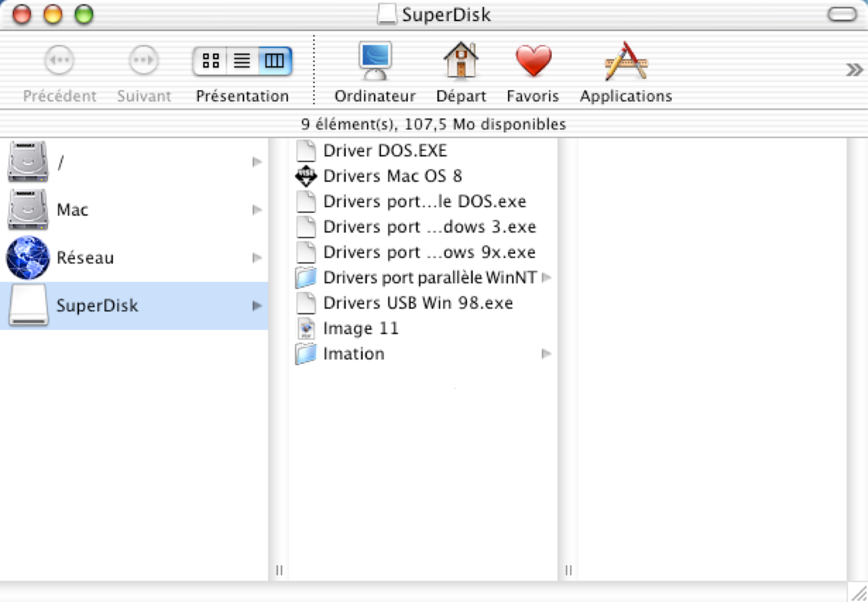Select the Drivers Mac OS 8 installer icon
Screen dimensions: 868x602
pyautogui.click(x=306, y=176)
